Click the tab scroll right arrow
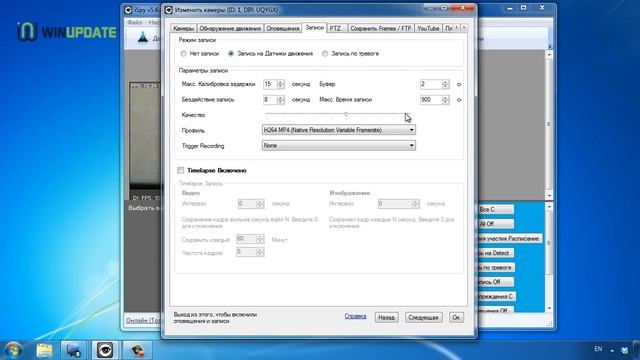640x360 pixels. (464, 28)
